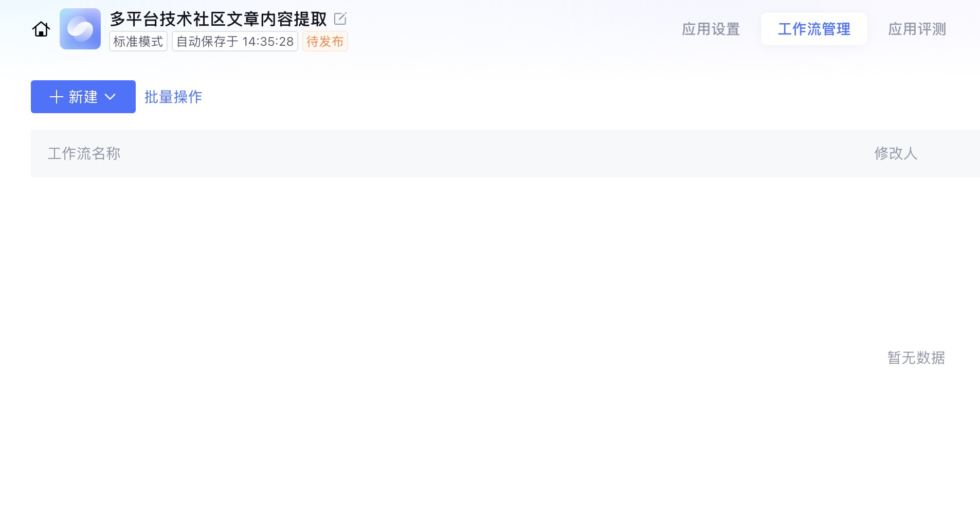
Task: Click the 新建 button label
Action: point(83,97)
